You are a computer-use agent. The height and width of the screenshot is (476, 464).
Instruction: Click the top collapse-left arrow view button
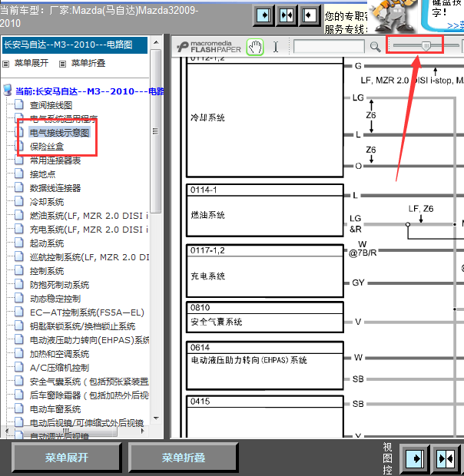point(309,15)
